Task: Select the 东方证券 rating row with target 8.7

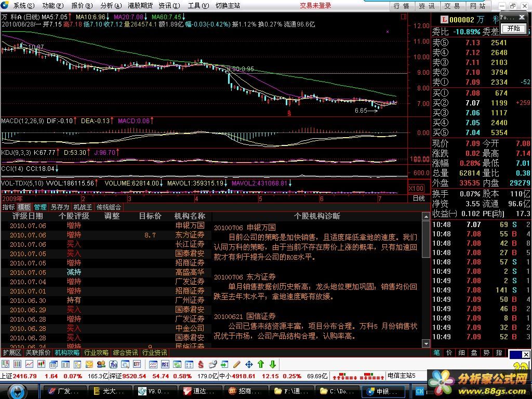Action: pos(106,235)
